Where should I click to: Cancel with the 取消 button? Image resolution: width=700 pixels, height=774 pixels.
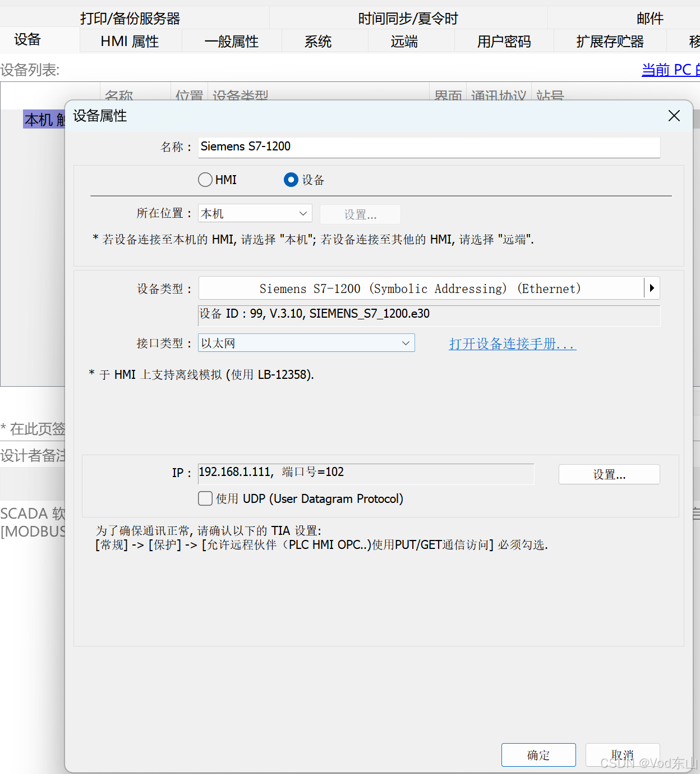pyautogui.click(x=623, y=755)
